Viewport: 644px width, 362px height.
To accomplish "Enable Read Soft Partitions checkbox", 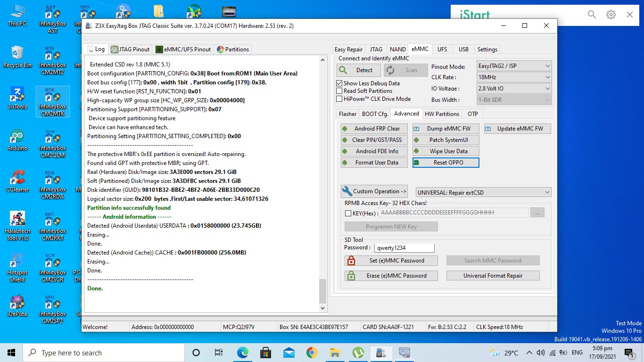I will 339,91.
